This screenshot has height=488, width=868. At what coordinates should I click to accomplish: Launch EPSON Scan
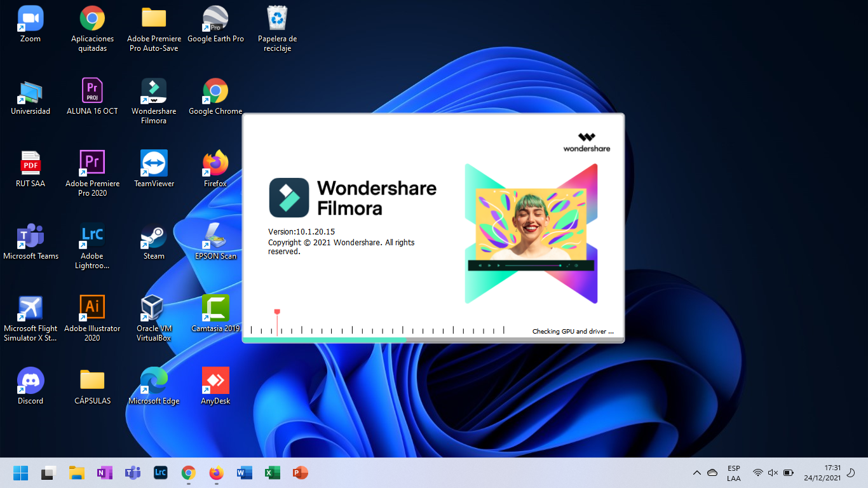215,237
